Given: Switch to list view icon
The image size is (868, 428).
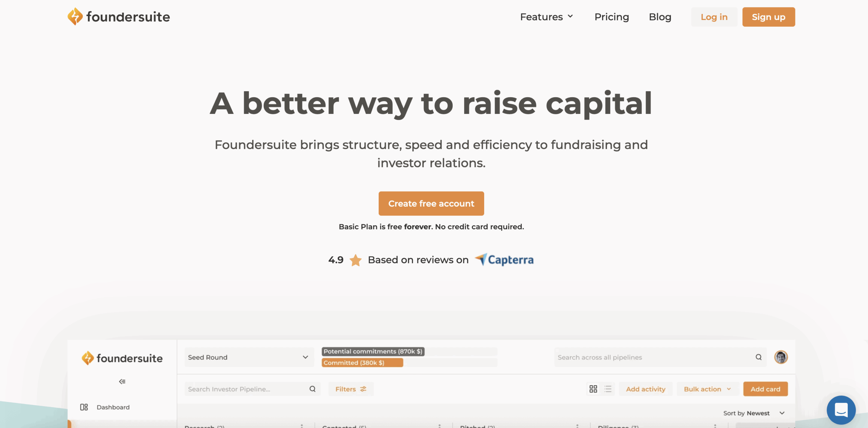Looking at the screenshot, I should click(x=608, y=389).
